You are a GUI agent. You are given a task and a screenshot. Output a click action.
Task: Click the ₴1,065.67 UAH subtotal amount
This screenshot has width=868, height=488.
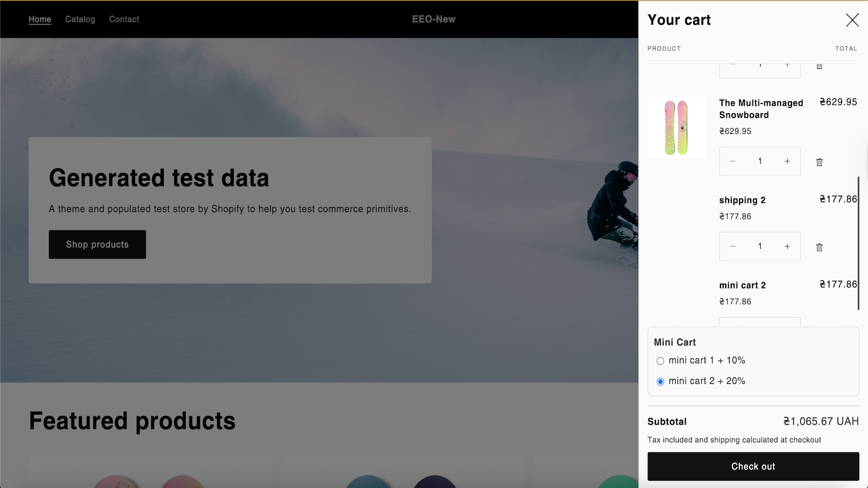tap(821, 421)
